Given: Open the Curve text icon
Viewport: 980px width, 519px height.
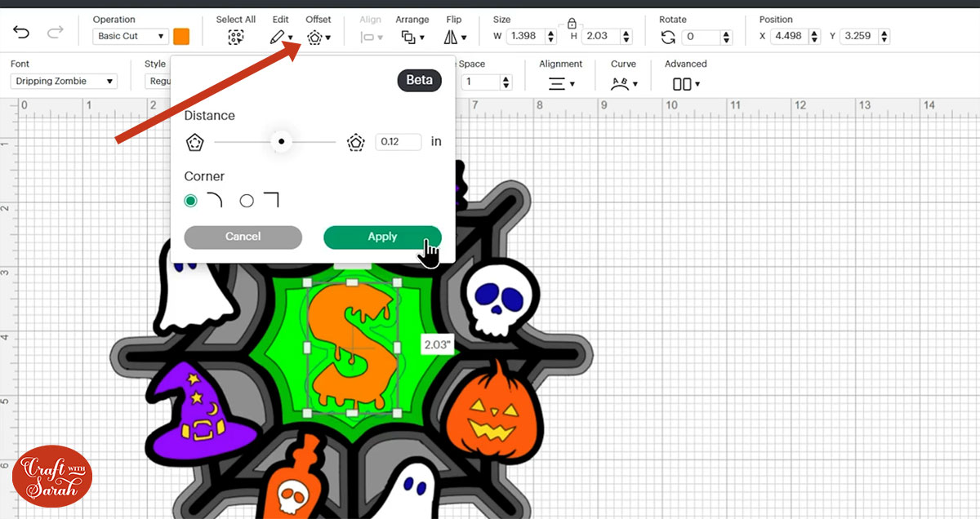Looking at the screenshot, I should [620, 83].
